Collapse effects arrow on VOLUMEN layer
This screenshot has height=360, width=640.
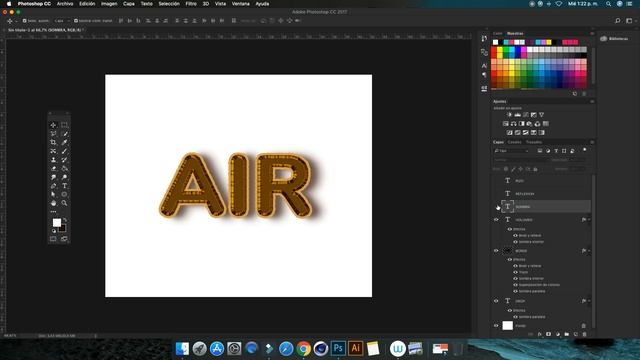coord(589,220)
